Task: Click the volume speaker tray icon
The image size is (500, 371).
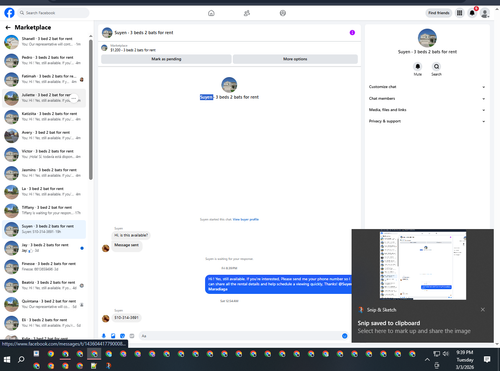Action: pyautogui.click(x=446, y=354)
